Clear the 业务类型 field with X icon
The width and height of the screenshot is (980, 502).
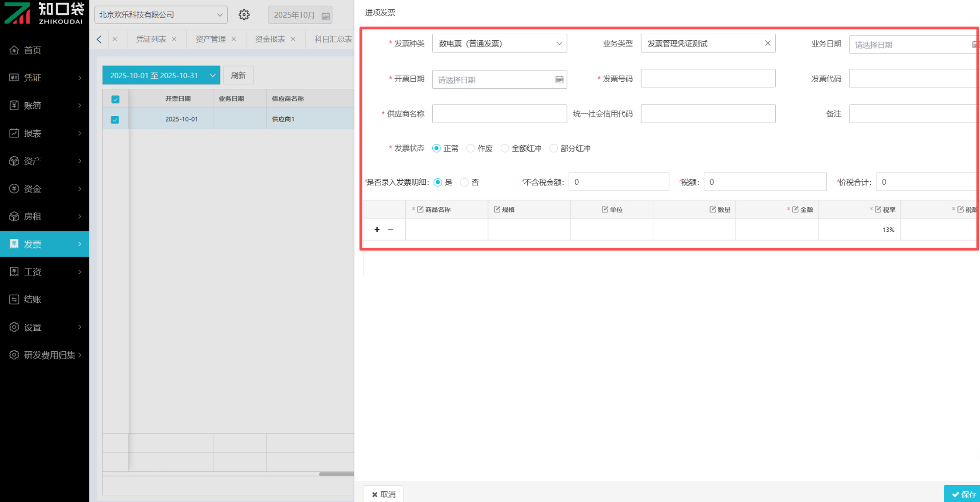tap(767, 43)
